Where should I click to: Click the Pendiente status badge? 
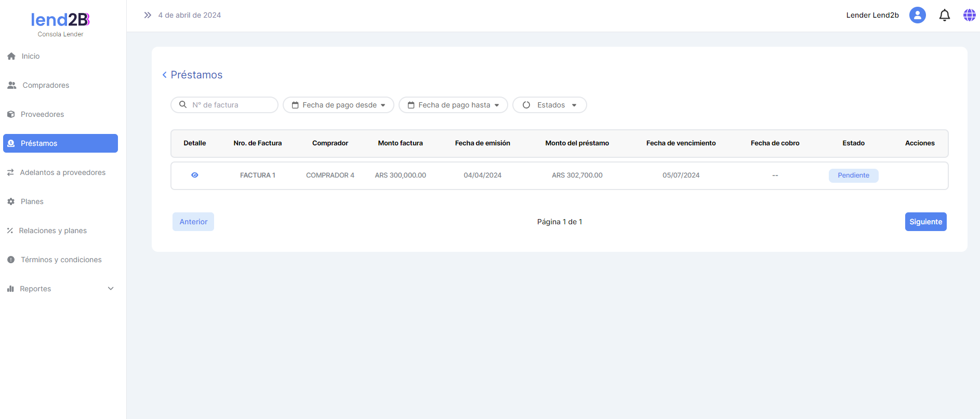point(853,175)
